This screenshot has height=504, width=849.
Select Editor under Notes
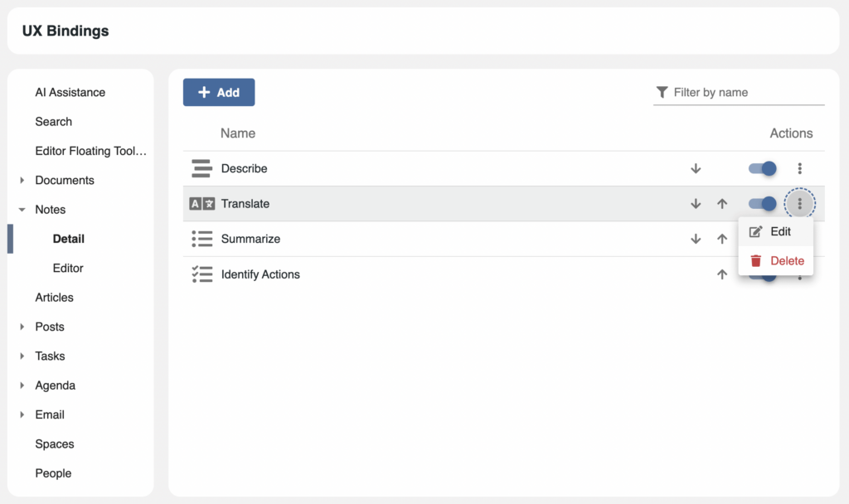(x=68, y=269)
